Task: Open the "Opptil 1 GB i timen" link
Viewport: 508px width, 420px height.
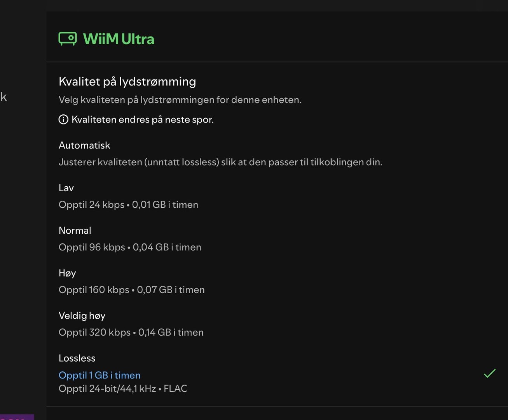Action: [x=100, y=375]
